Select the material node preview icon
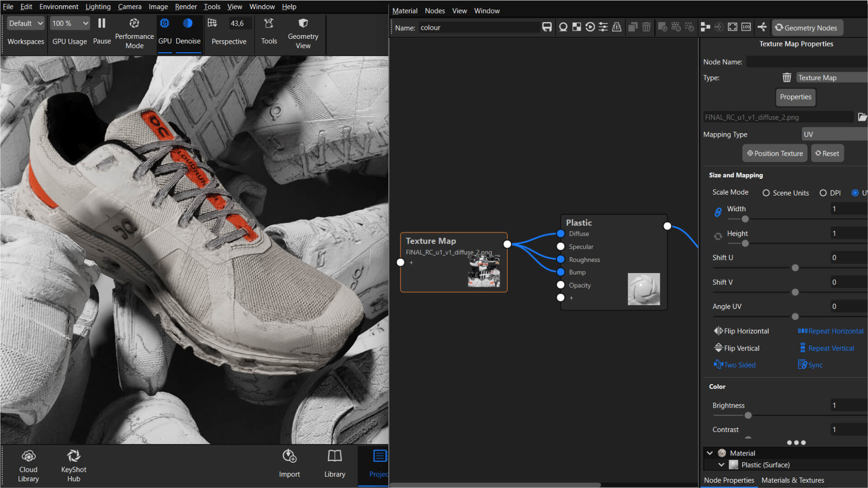 point(563,27)
